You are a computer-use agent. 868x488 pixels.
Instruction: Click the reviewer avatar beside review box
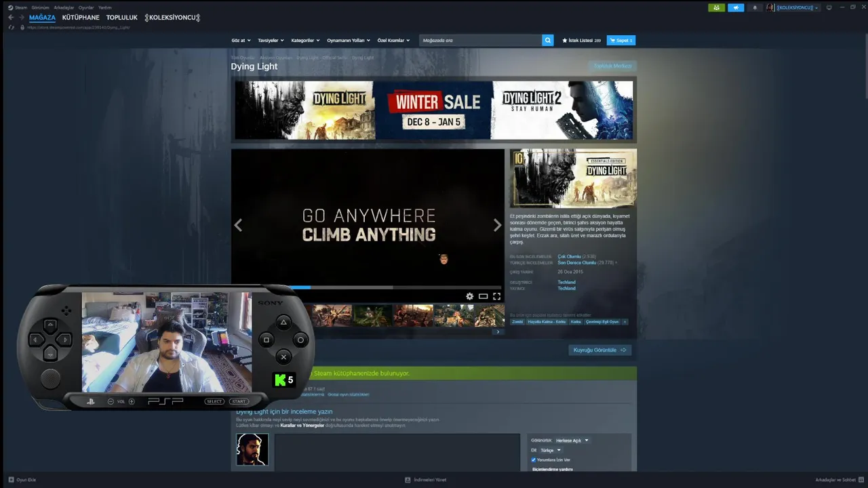pyautogui.click(x=252, y=449)
